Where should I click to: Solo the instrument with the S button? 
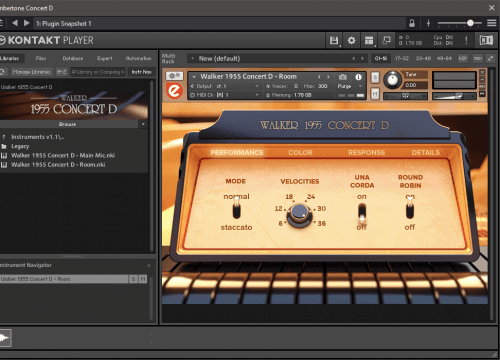click(x=375, y=77)
